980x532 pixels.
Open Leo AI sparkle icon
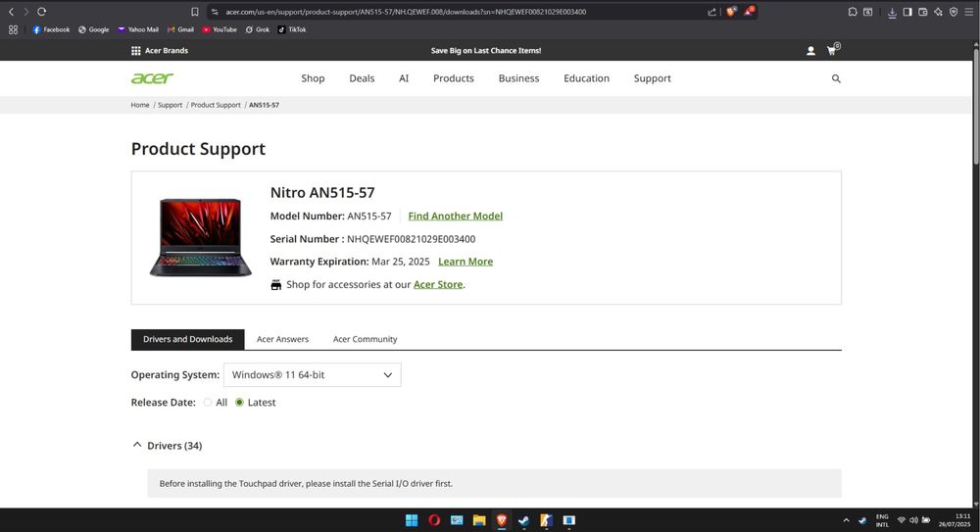(938, 11)
